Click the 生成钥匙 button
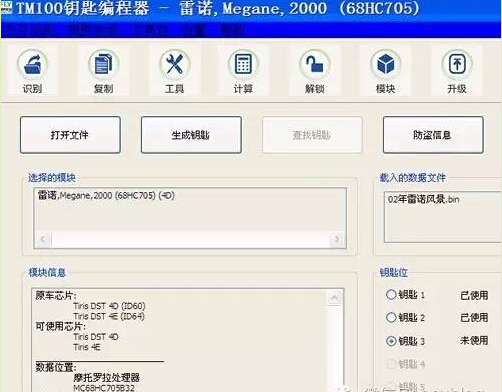 click(x=191, y=135)
